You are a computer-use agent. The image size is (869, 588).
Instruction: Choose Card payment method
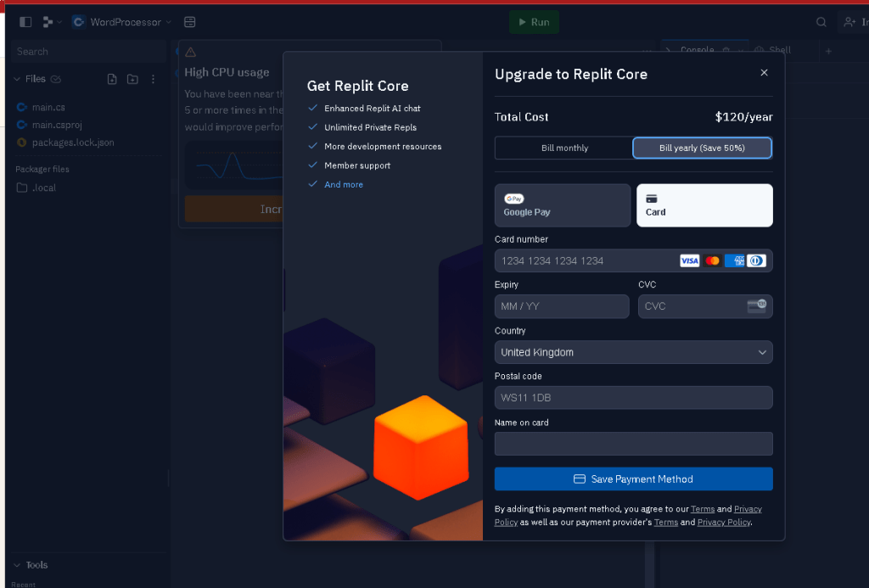pos(704,205)
